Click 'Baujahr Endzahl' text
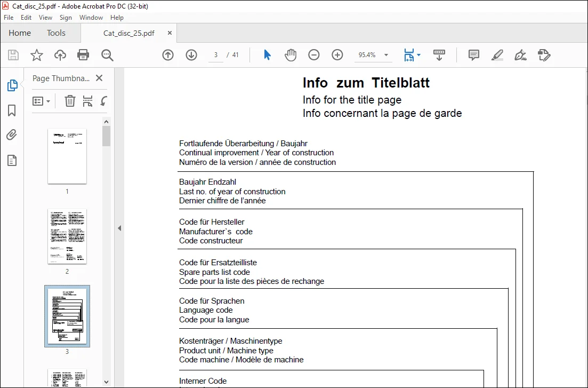The height and width of the screenshot is (388, 588). pos(207,182)
